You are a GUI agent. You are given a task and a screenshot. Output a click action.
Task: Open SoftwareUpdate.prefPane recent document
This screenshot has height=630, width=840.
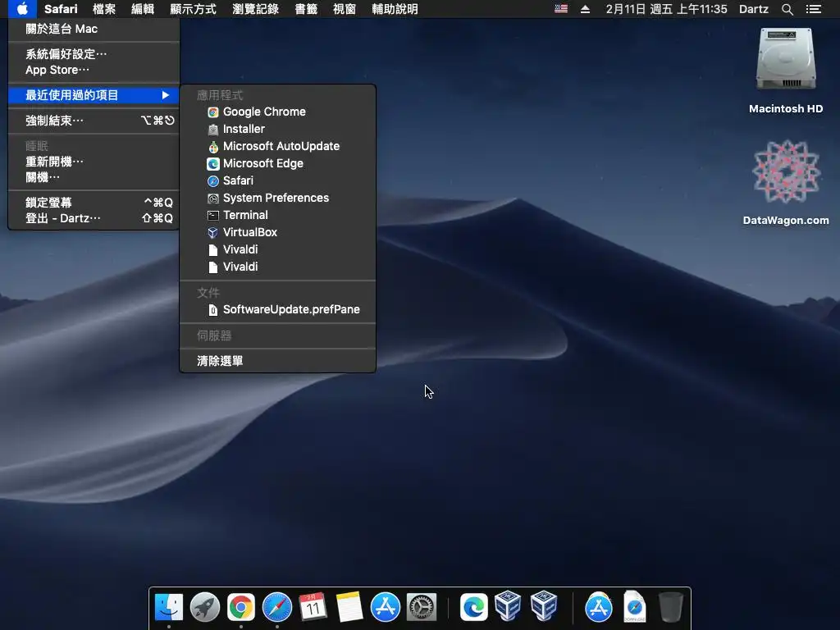[x=277, y=309]
